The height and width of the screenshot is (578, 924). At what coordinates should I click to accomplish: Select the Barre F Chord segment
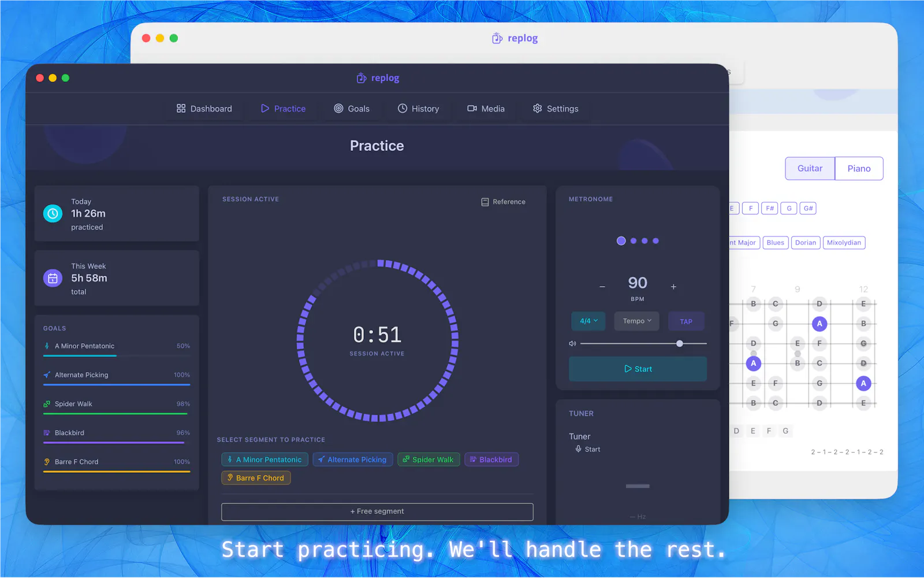pos(256,478)
